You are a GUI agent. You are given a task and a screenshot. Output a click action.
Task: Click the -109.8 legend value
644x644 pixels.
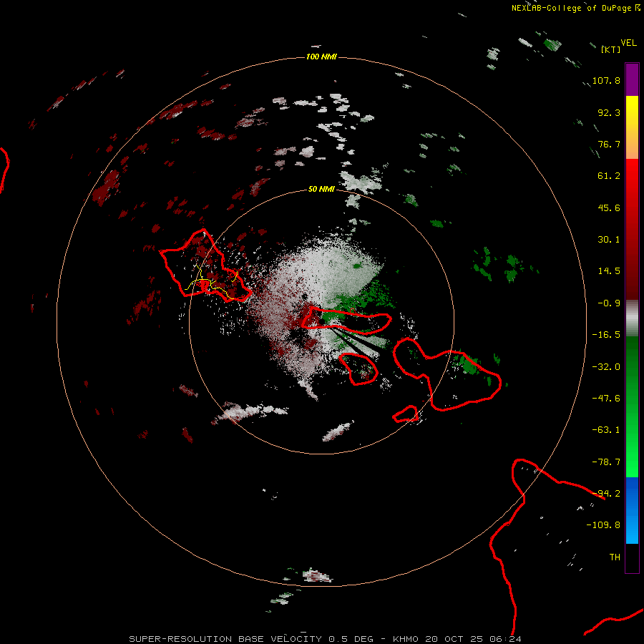603,525
